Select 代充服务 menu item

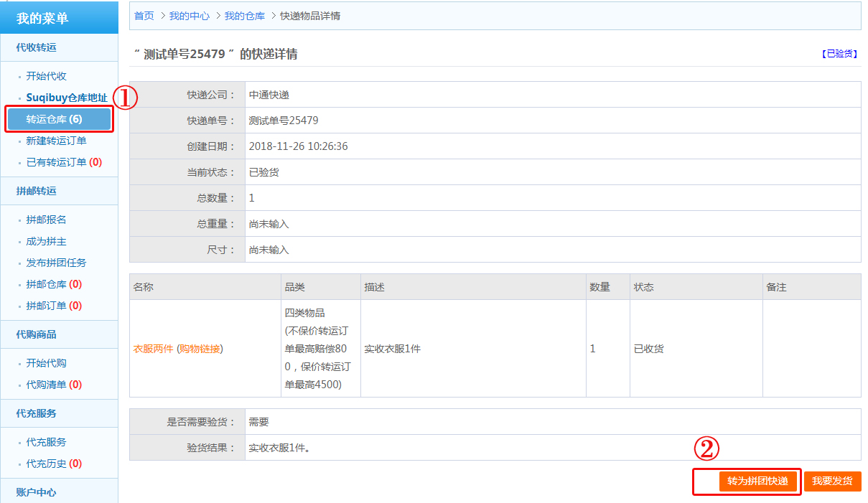pos(46,442)
